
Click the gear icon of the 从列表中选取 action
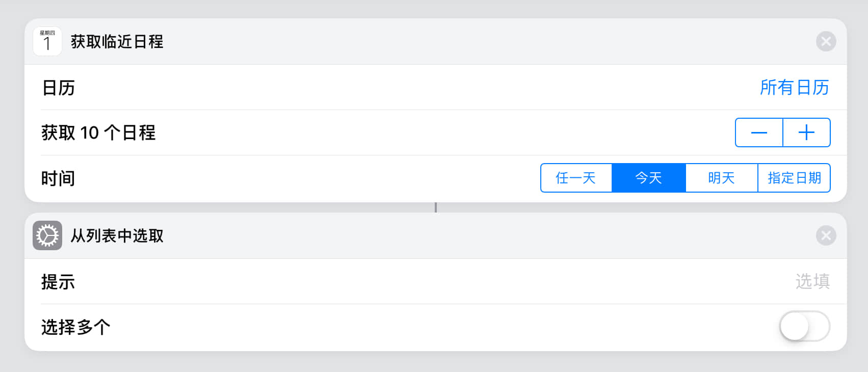coord(47,235)
